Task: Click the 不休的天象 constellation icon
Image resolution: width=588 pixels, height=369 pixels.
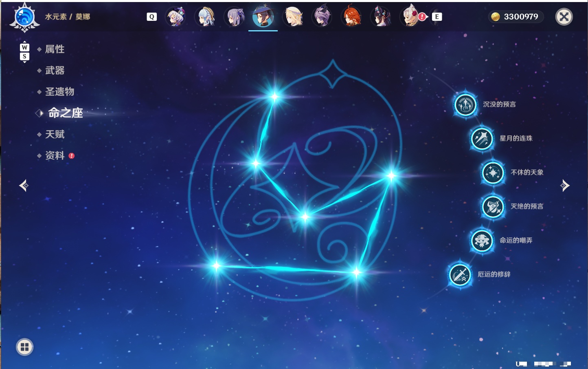Action: 493,173
